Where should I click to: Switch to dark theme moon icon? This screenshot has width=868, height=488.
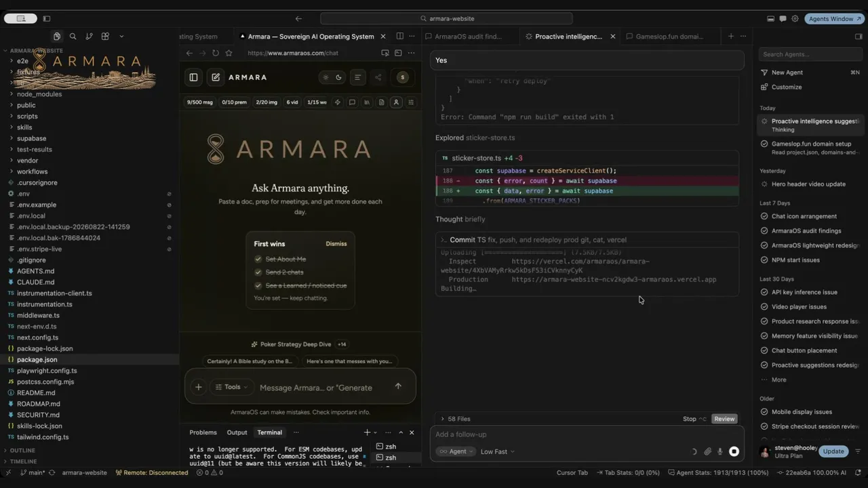tap(338, 77)
